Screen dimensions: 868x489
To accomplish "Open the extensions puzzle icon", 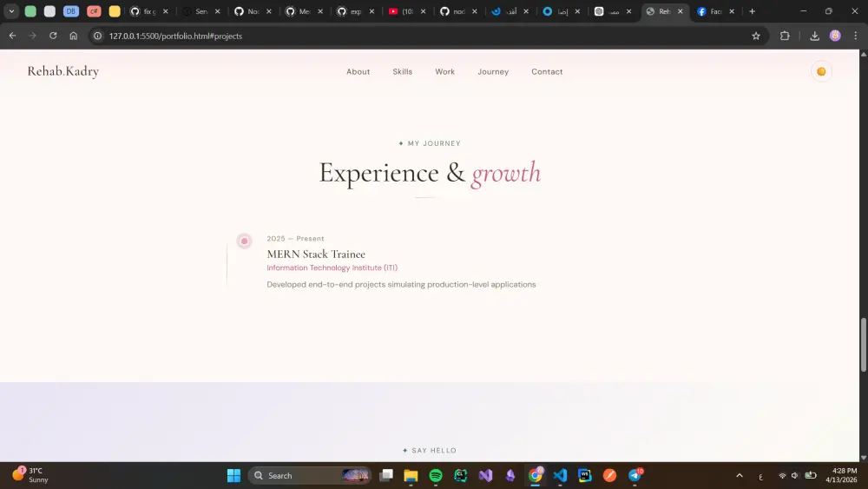I will pyautogui.click(x=785, y=36).
